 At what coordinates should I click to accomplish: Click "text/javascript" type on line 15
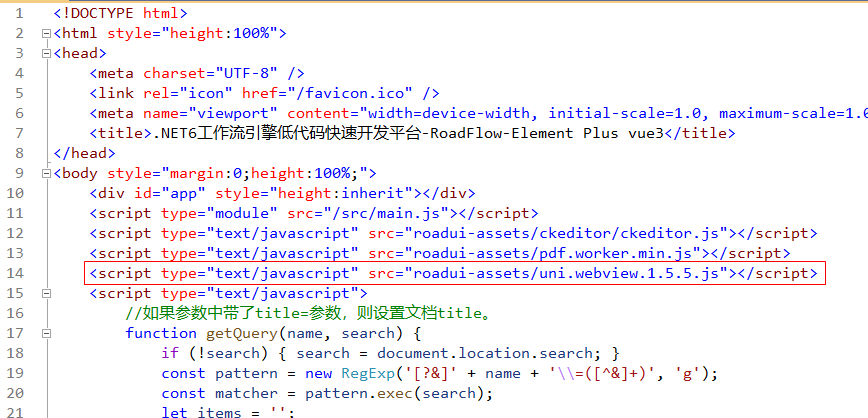click(282, 293)
